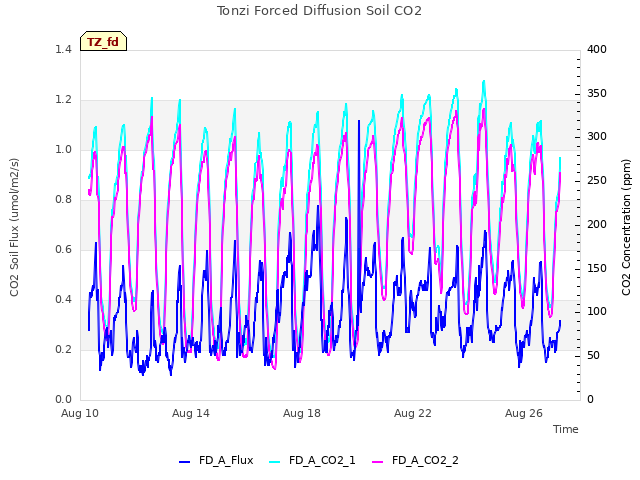Click the Aug 26 x-axis tick label
640x480 pixels.
[x=524, y=413]
